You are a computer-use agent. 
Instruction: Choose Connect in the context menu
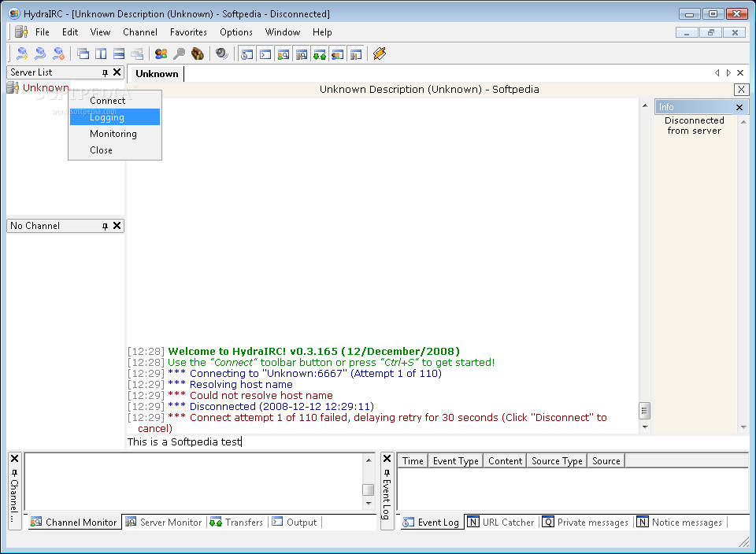[115, 101]
